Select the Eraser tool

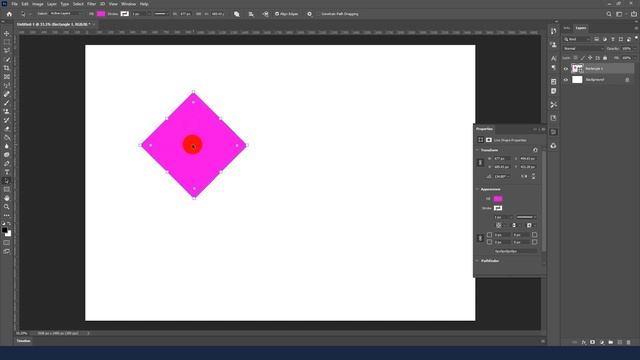pyautogui.click(x=7, y=129)
